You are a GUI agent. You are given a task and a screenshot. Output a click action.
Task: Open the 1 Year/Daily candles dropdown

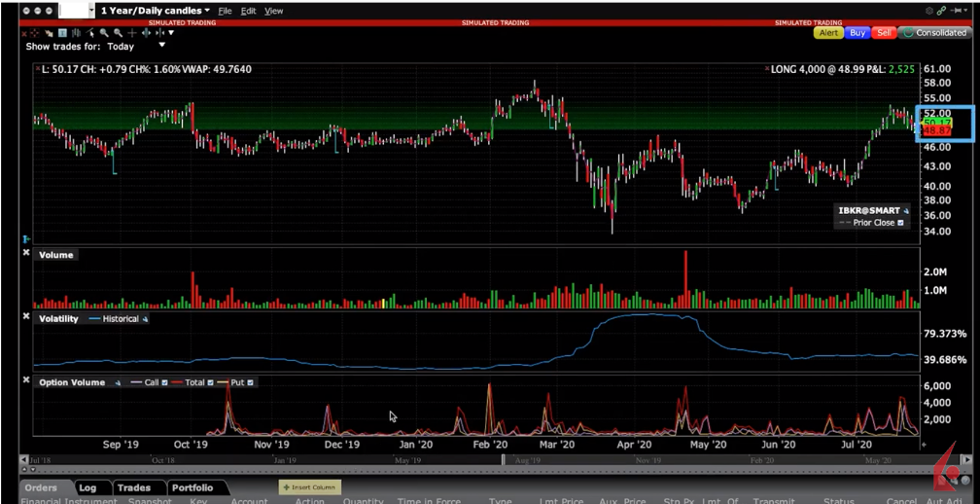(154, 11)
